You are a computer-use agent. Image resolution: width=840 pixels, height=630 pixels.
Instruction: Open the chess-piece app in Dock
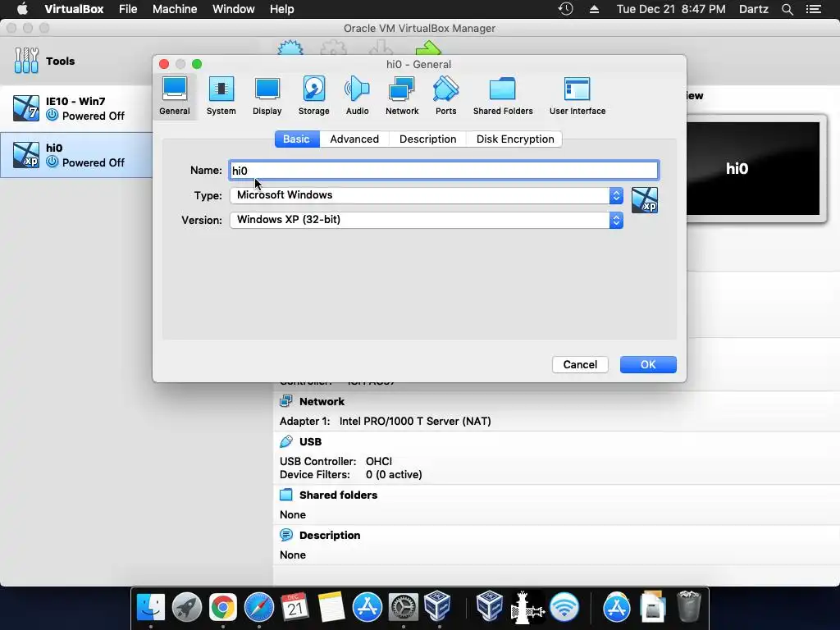527,608
